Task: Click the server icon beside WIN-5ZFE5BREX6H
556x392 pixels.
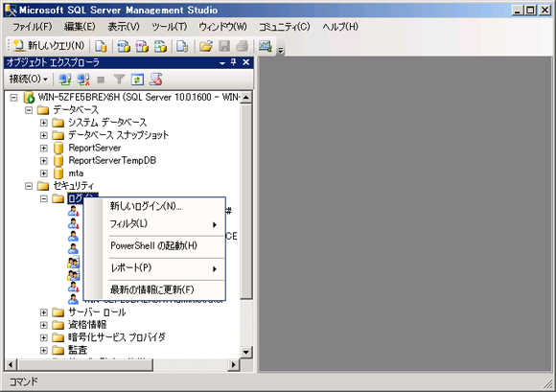Action: click(29, 97)
